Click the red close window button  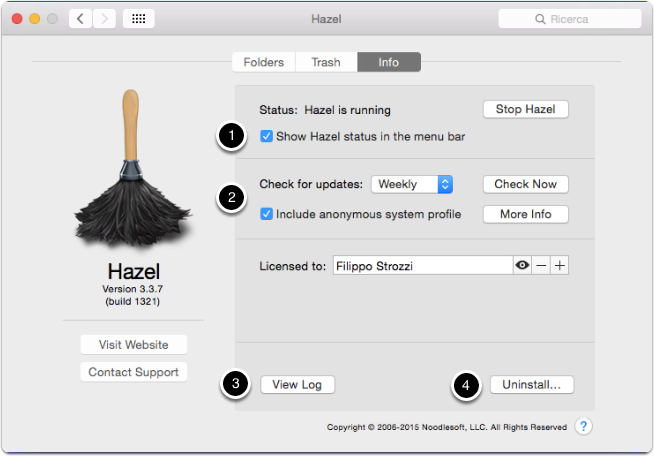(17, 19)
